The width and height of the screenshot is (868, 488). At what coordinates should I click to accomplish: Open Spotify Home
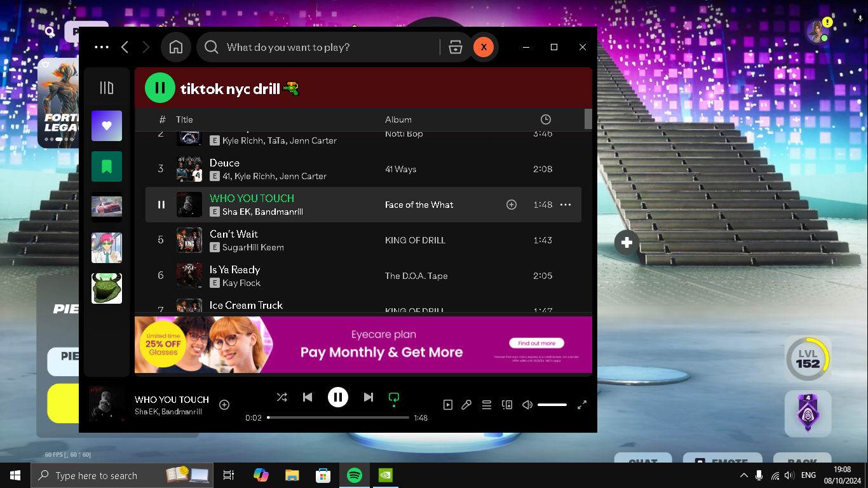click(176, 47)
